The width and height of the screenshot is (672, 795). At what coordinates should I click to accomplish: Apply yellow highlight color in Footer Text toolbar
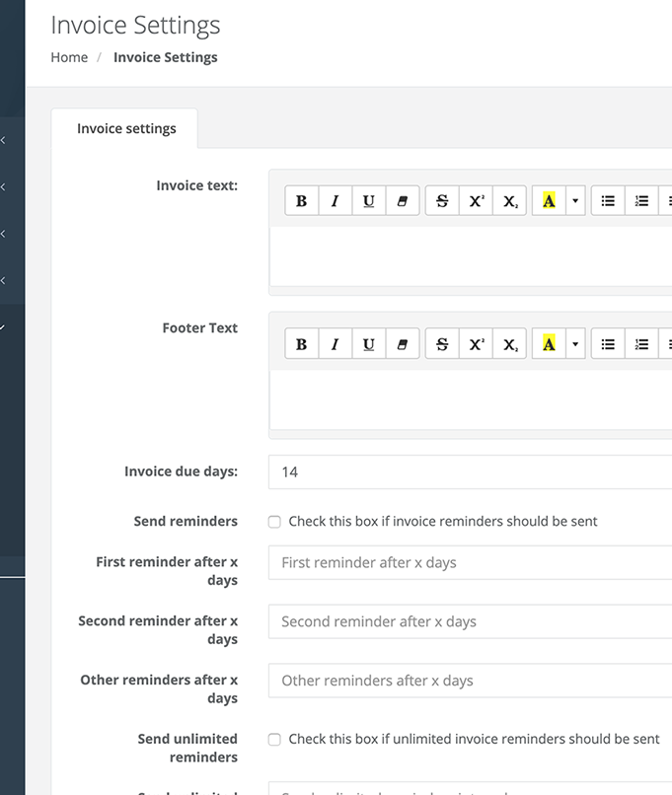[549, 344]
